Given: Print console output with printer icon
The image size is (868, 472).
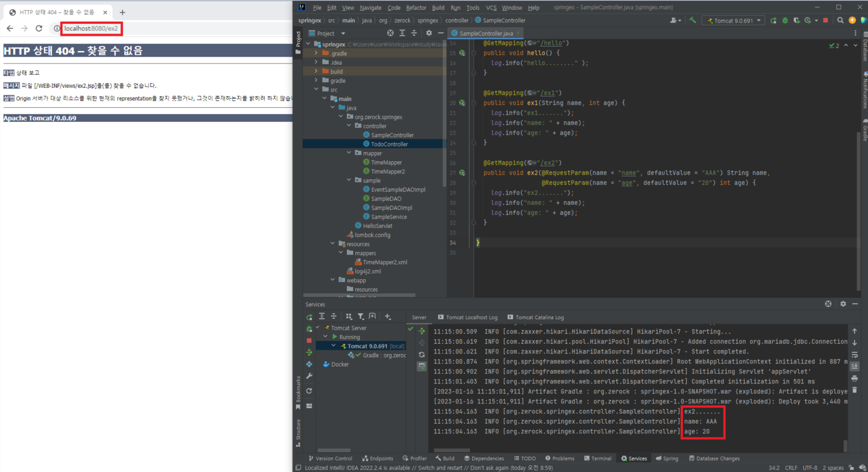Looking at the screenshot, I should pyautogui.click(x=855, y=378).
